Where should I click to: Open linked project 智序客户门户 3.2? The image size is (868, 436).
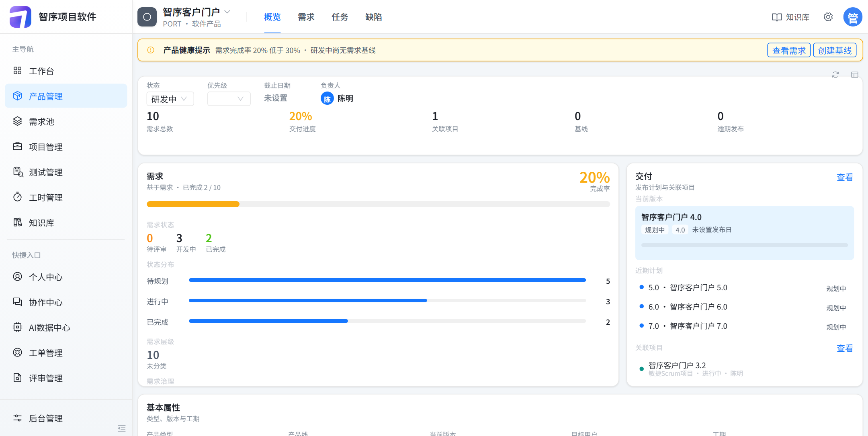click(745, 369)
